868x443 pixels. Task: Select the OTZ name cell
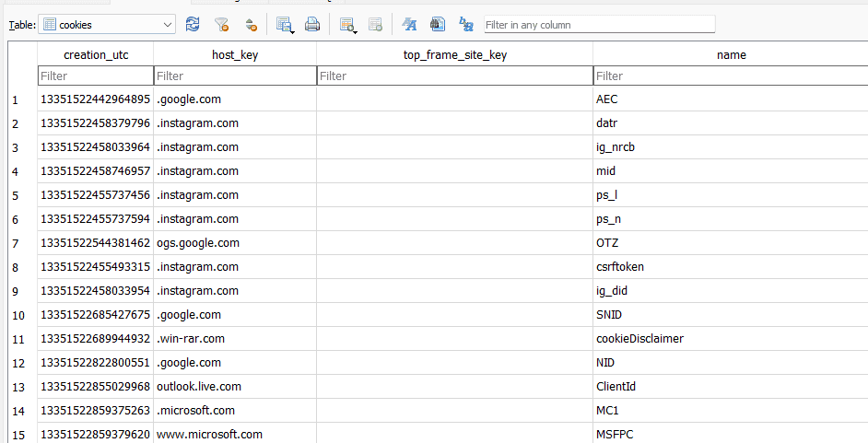(731, 243)
